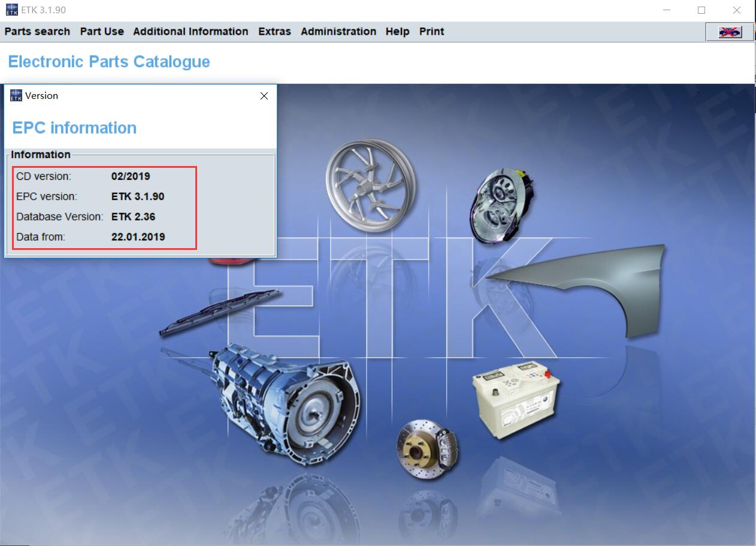The height and width of the screenshot is (546, 756).
Task: Click the ETK app icon in main title bar
Action: click(x=11, y=10)
